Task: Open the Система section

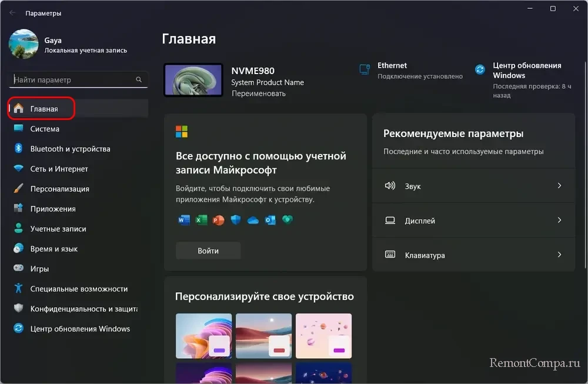Action: [x=45, y=129]
